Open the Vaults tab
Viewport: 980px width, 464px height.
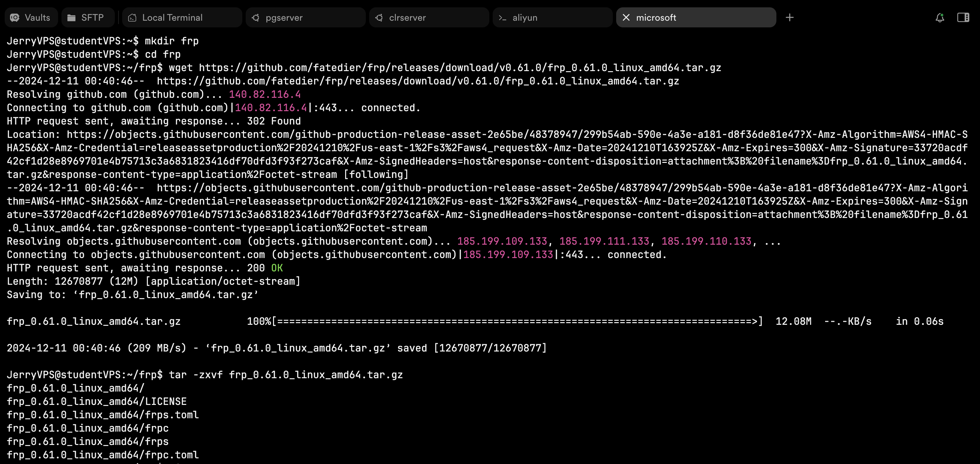pos(31,17)
